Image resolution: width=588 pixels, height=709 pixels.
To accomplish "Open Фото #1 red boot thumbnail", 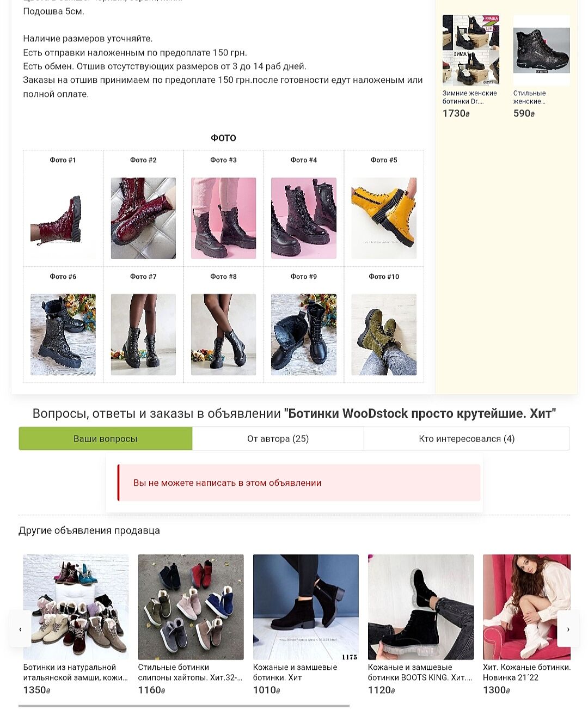I will (x=63, y=218).
